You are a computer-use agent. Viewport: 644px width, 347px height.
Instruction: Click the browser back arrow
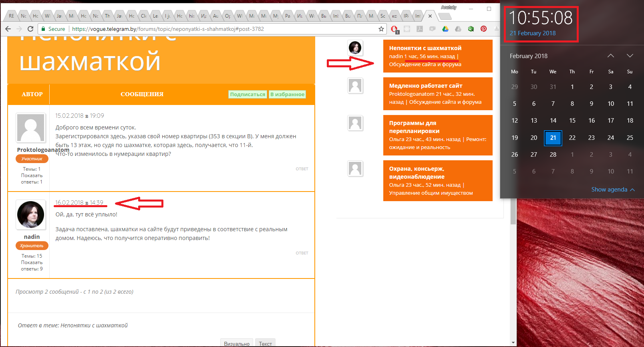pos(8,29)
